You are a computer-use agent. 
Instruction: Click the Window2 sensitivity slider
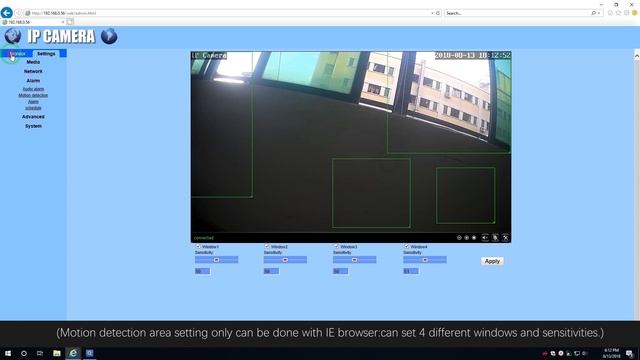pyautogui.click(x=285, y=260)
